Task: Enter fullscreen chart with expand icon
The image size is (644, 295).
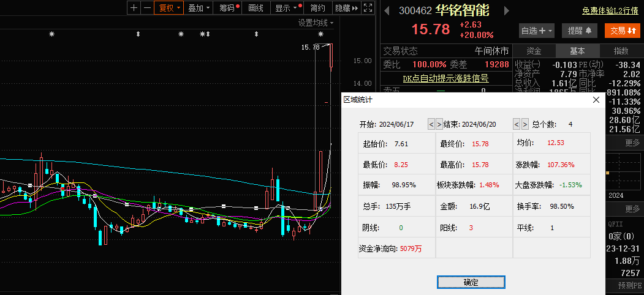Action: [368, 7]
